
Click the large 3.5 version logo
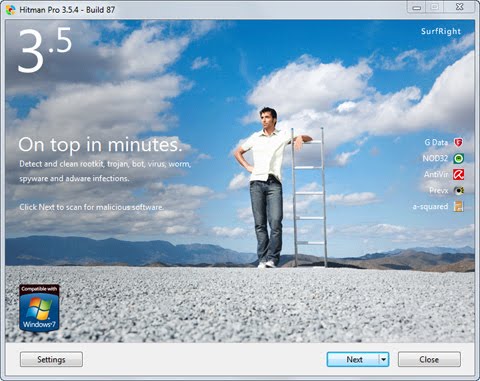pos(44,50)
